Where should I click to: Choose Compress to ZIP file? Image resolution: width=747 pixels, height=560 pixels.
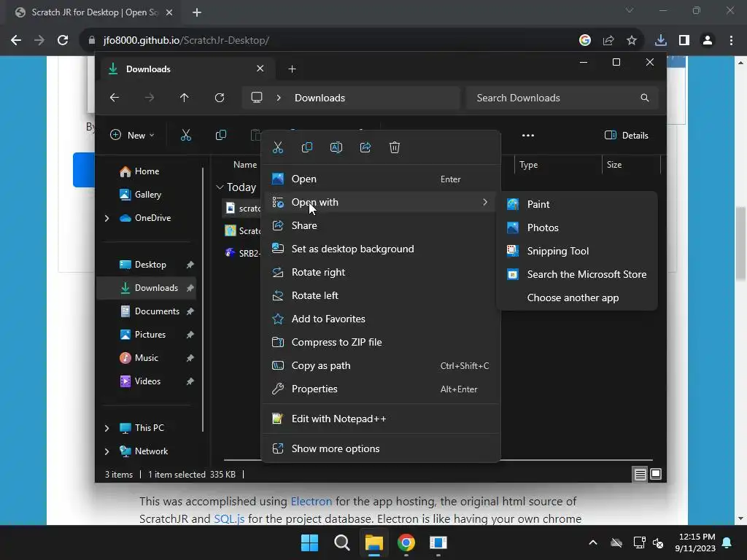coord(381,343)
